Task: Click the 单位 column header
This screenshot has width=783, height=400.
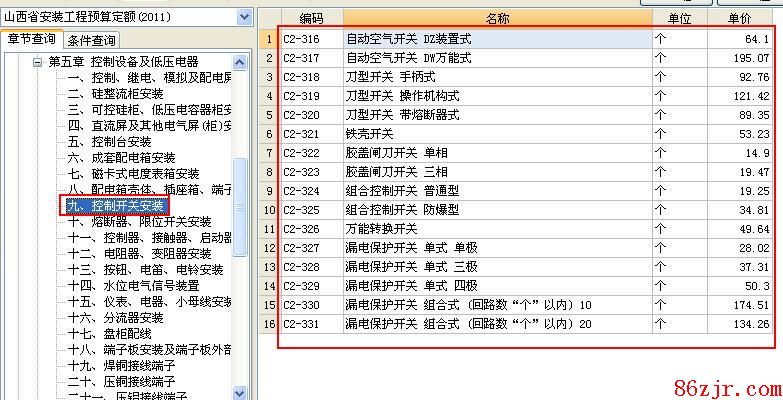Action: tap(679, 19)
